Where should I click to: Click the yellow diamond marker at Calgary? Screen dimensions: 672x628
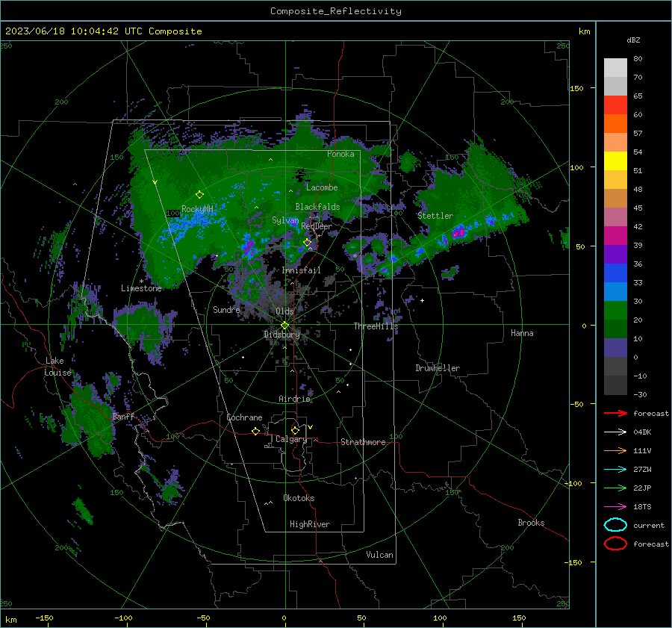pos(295,430)
